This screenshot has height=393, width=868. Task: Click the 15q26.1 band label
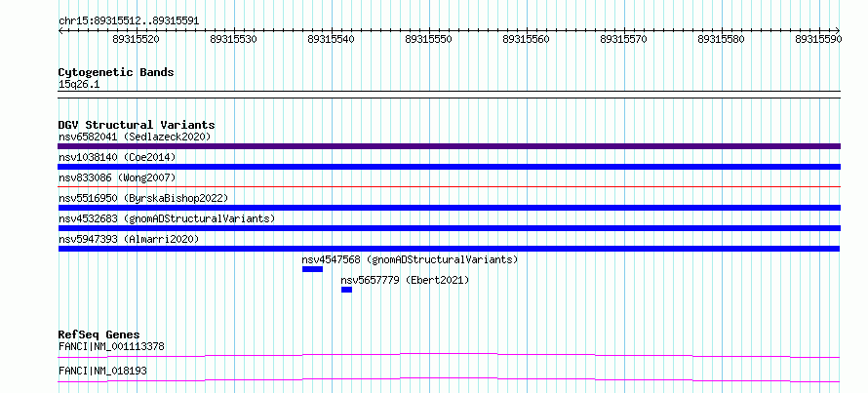point(79,85)
